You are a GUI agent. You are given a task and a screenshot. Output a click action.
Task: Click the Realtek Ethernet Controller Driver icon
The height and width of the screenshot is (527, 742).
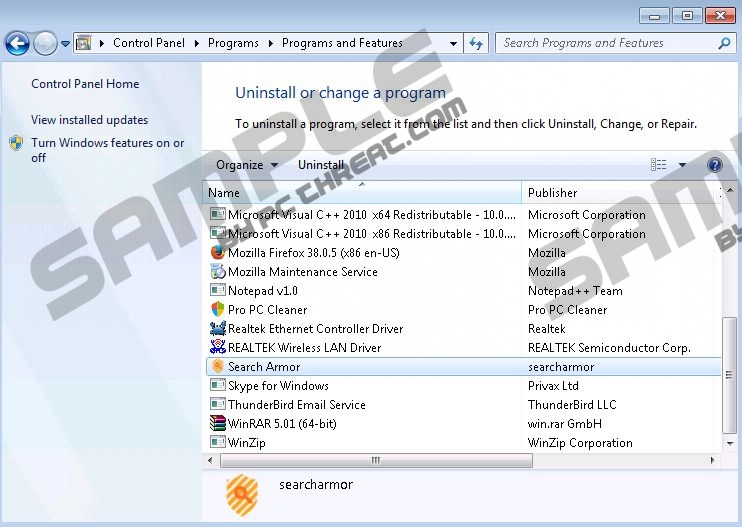218,329
